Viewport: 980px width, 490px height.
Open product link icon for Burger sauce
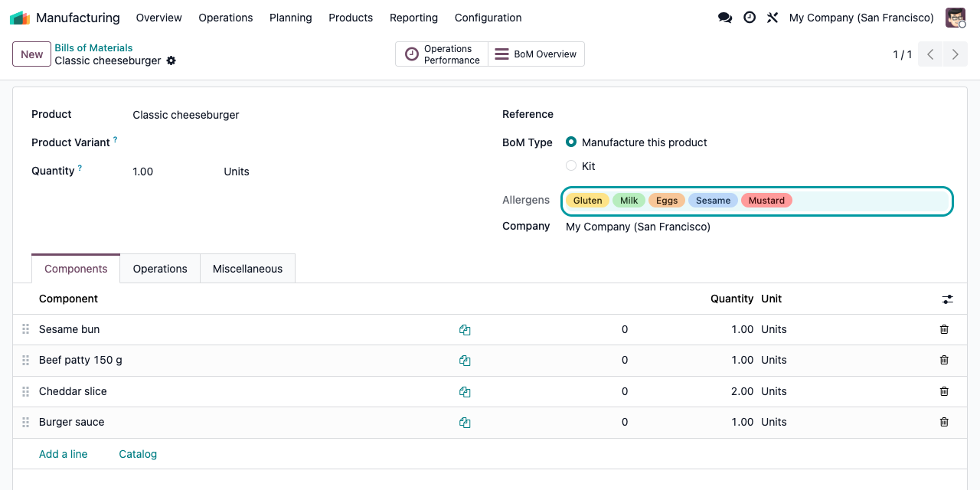pos(465,423)
